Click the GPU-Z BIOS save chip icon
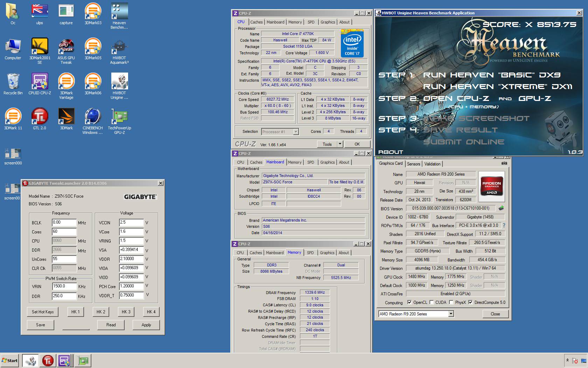 click(501, 208)
